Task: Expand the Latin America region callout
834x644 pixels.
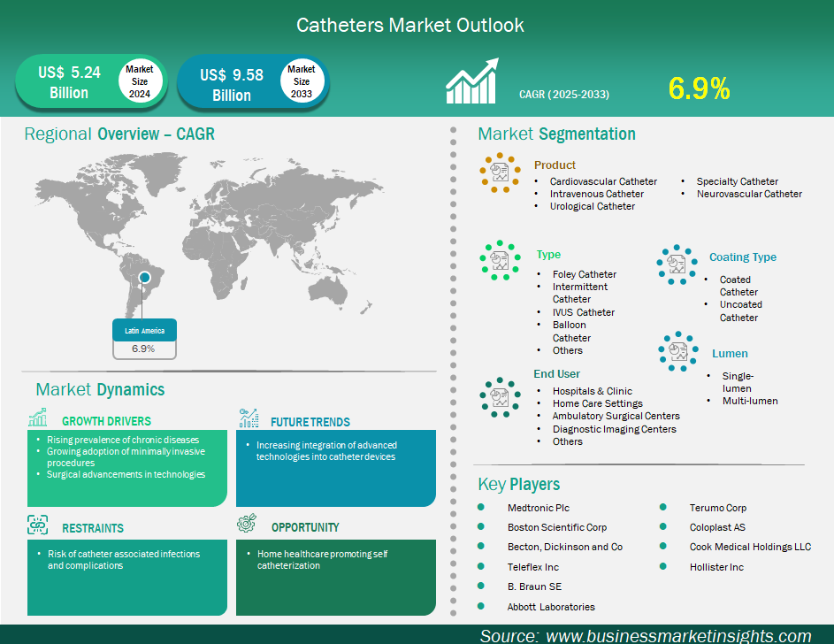Action: click(x=144, y=330)
